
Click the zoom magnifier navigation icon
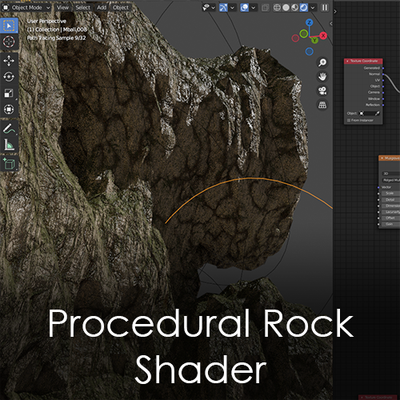(x=322, y=62)
